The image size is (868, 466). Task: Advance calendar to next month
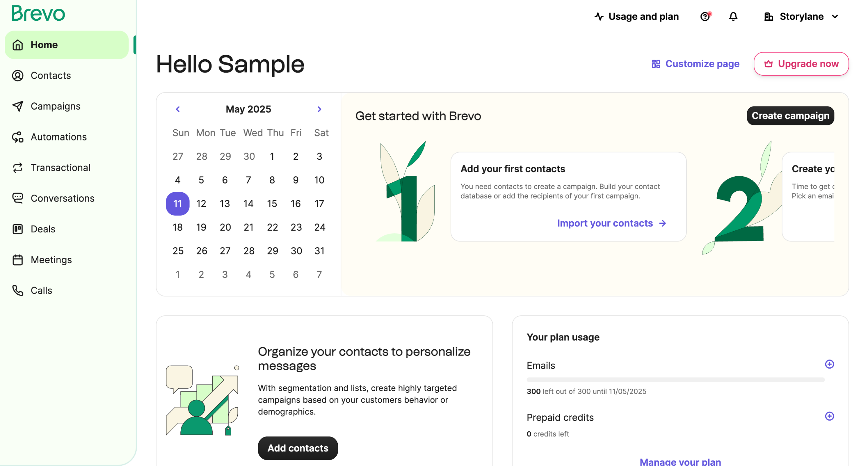tap(319, 109)
